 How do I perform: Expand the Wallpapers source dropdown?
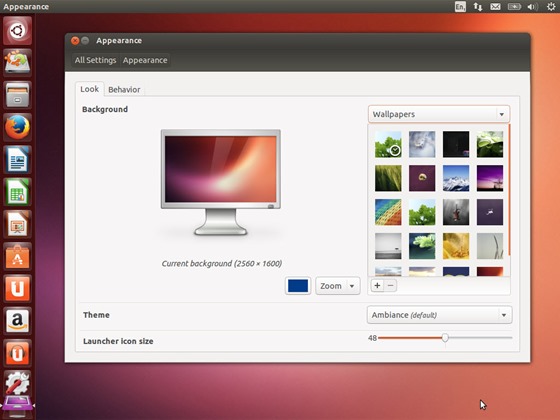point(439,114)
